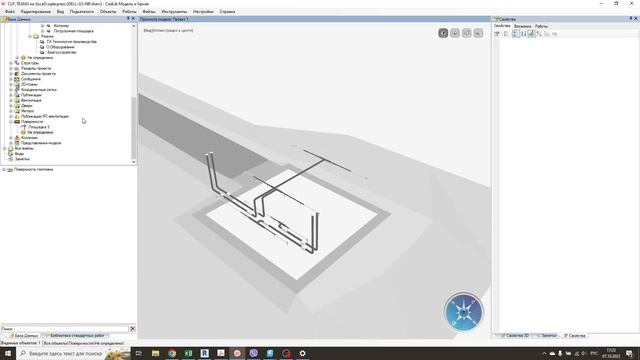This screenshot has width=640, height=360.
Task: Expand the Вентиляция node
Action: click(11, 100)
